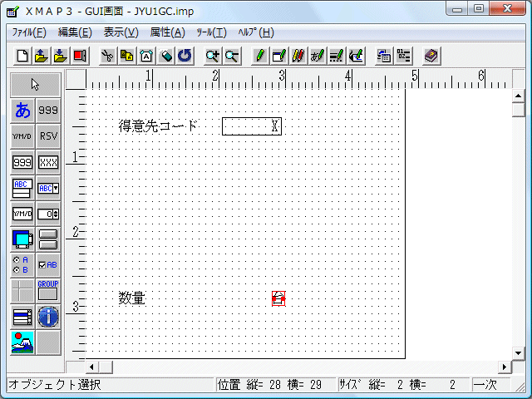Viewport: 532px width, 399px height.
Task: Click the Paste icon with letter A
Action: [146, 56]
